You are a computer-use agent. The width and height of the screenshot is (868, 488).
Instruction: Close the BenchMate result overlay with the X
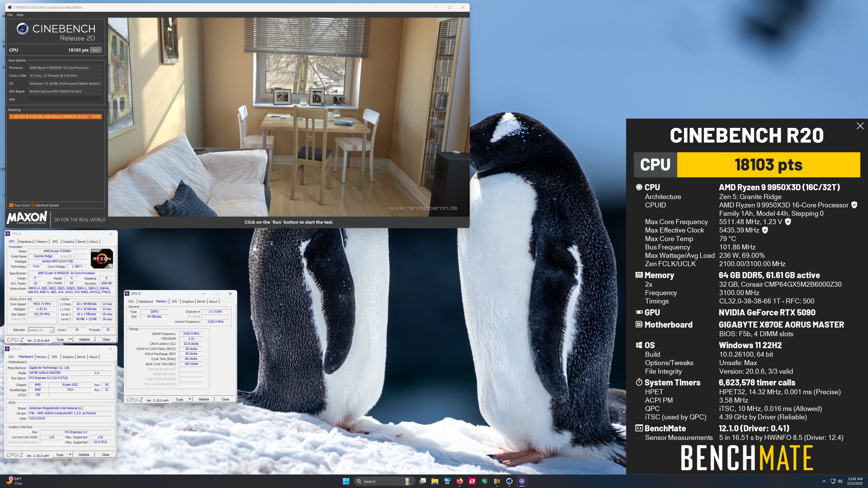pyautogui.click(x=860, y=126)
